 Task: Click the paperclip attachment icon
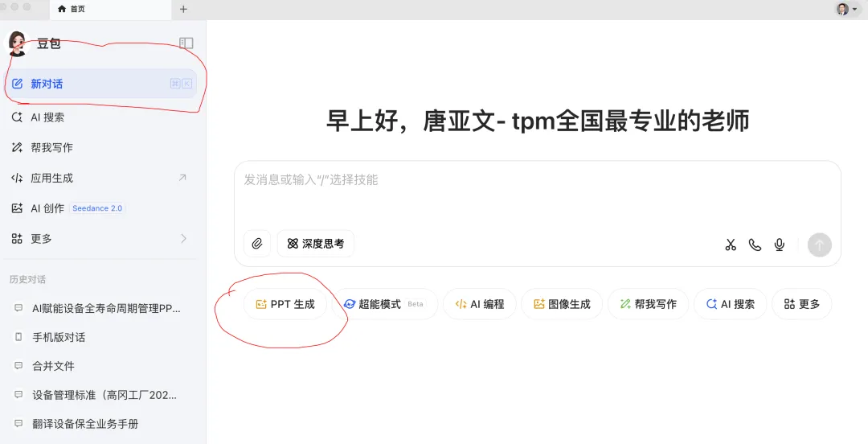[x=256, y=244]
